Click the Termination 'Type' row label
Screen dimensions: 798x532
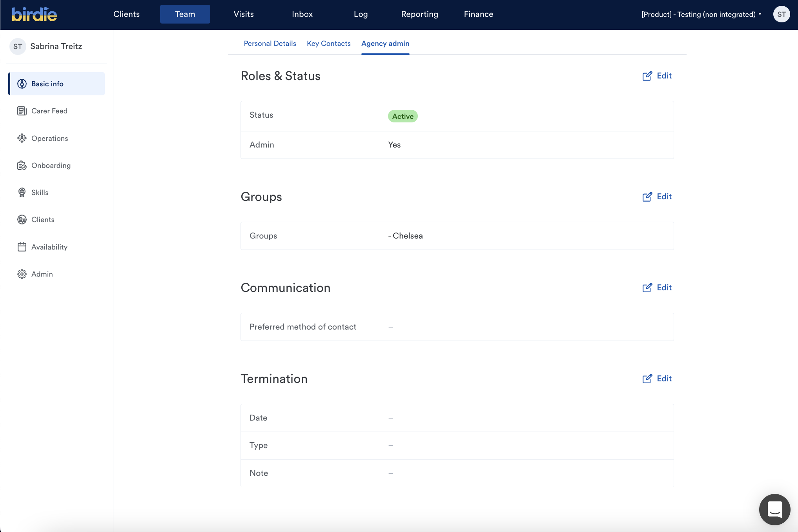coord(259,445)
